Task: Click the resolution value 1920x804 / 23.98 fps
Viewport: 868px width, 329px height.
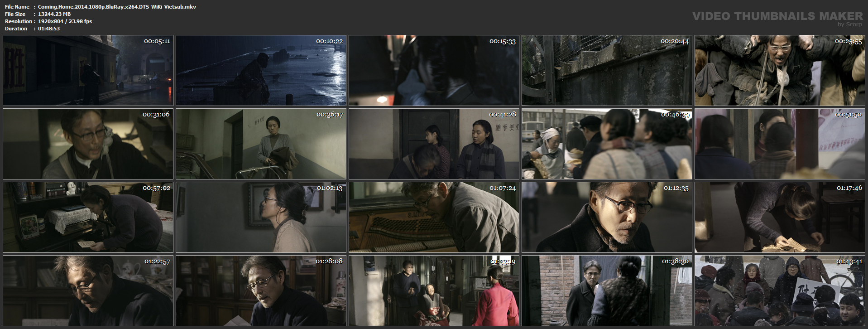Action: (65, 21)
